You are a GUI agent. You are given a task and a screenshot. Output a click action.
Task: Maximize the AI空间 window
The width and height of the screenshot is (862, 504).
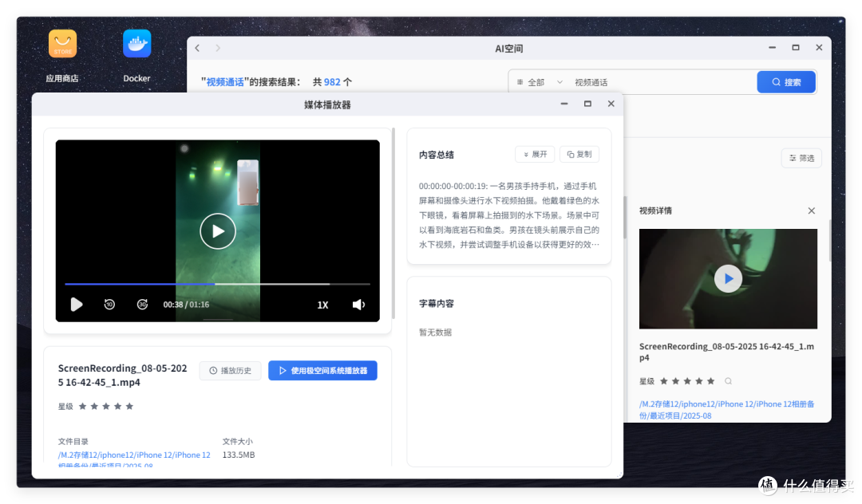tap(796, 48)
